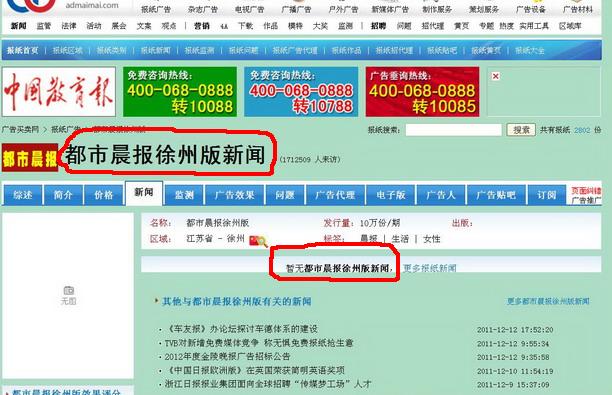
Task: Switch to the 综述 tab
Action: (23, 195)
